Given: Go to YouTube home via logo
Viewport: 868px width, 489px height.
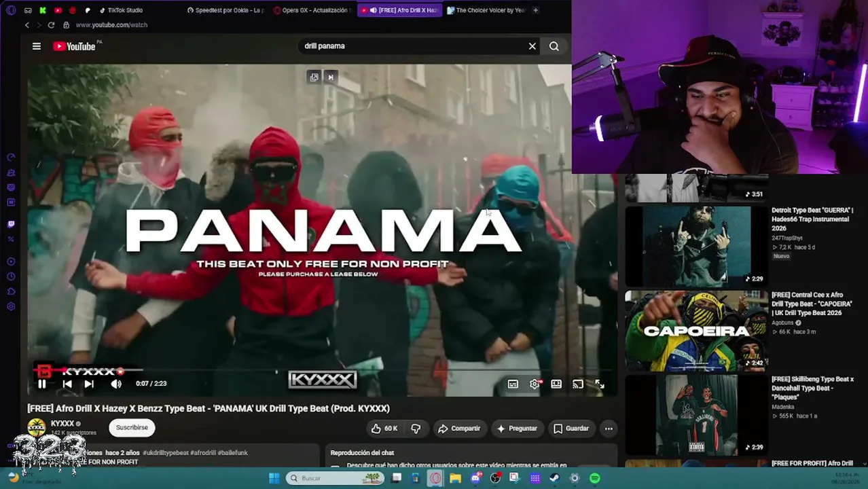Looking at the screenshot, I should click(74, 46).
